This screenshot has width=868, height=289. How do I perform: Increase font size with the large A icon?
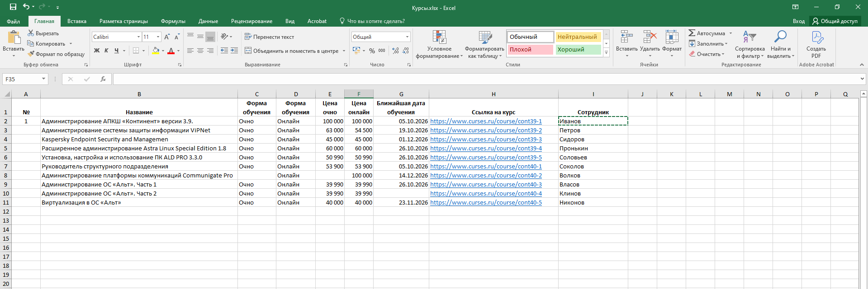167,37
